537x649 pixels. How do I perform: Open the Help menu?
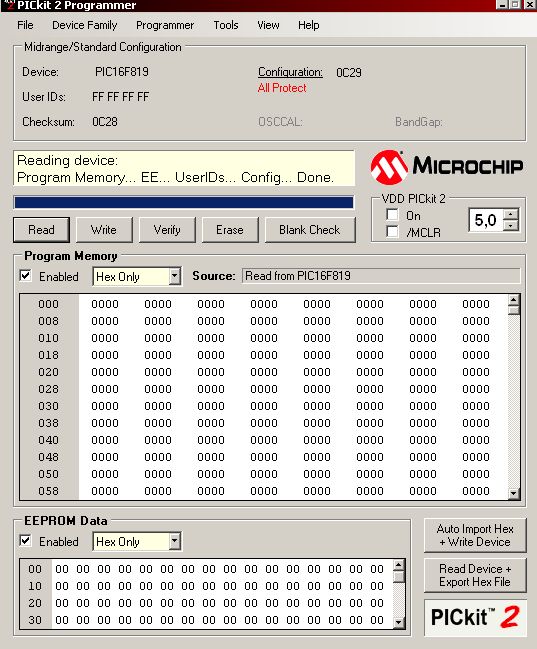tap(308, 25)
